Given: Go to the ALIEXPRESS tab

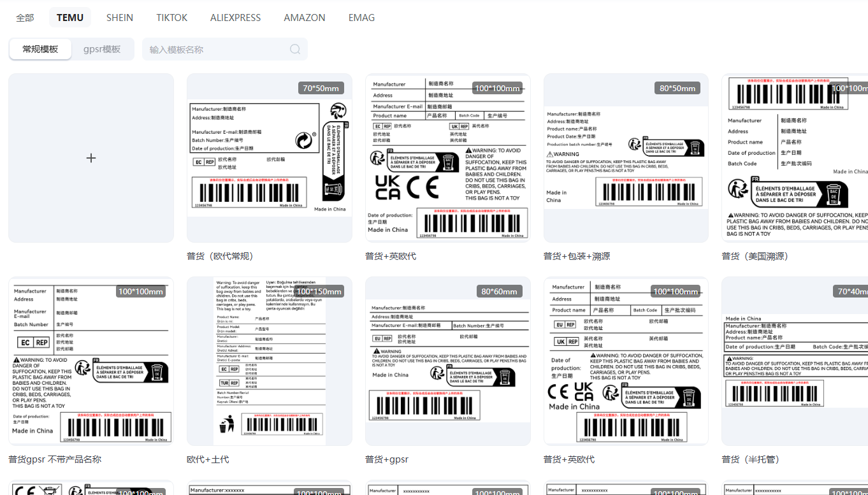Looking at the screenshot, I should (x=236, y=18).
